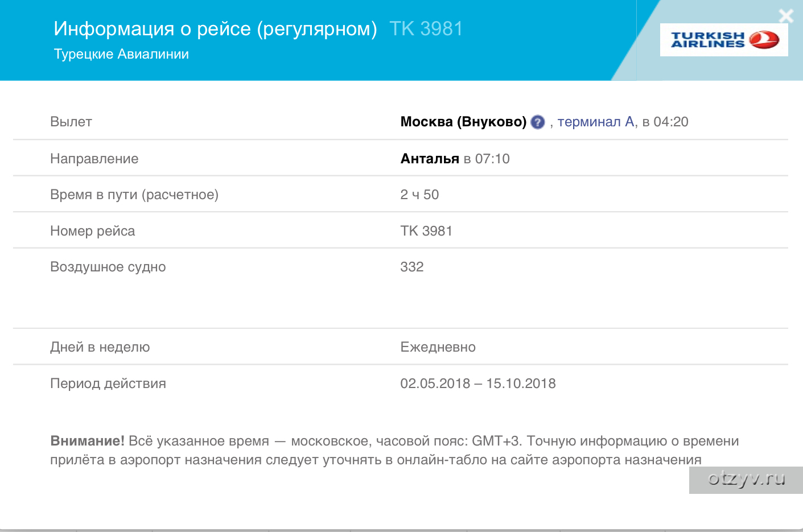Click the Turkish Airlines logo

pyautogui.click(x=724, y=40)
